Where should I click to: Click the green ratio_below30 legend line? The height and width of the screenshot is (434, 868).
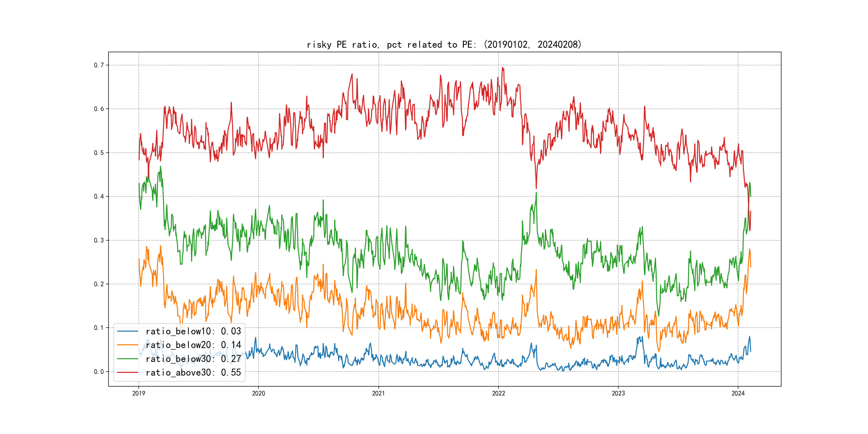[x=128, y=359]
